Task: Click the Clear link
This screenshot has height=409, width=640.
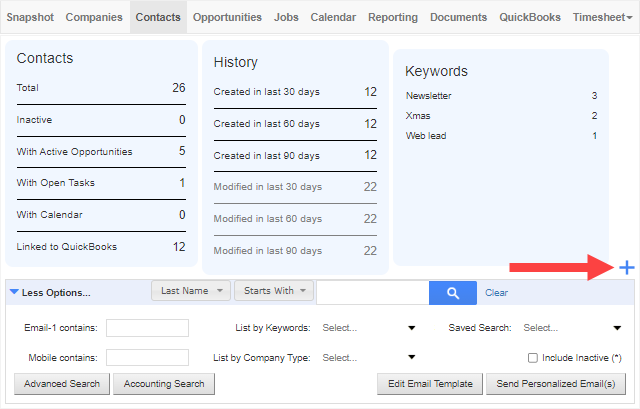Action: coord(496,293)
